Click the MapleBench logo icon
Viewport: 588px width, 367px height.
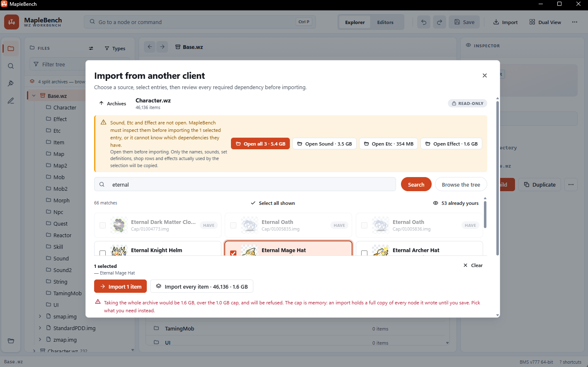pyautogui.click(x=12, y=22)
